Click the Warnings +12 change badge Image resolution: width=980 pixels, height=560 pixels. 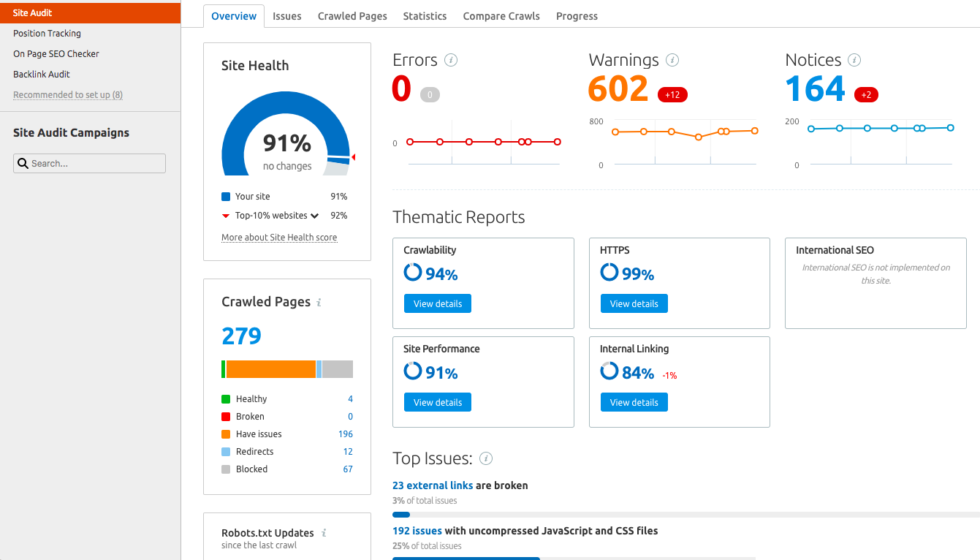[672, 94]
